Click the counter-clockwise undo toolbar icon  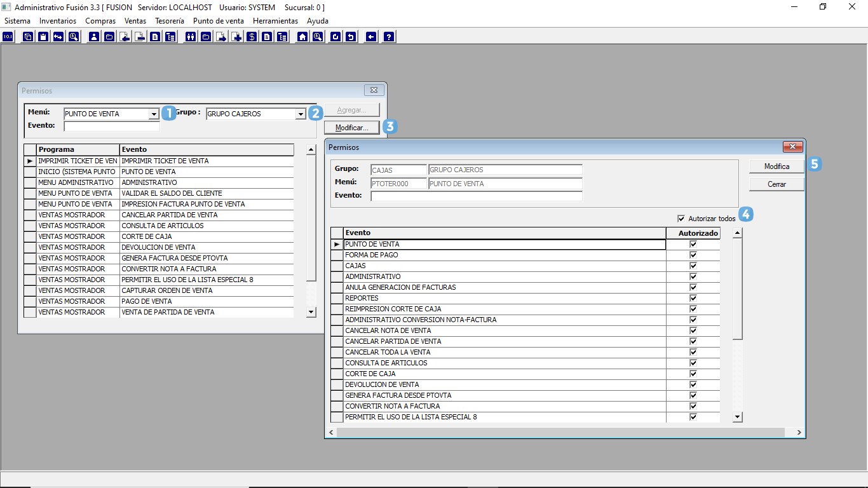pos(351,36)
